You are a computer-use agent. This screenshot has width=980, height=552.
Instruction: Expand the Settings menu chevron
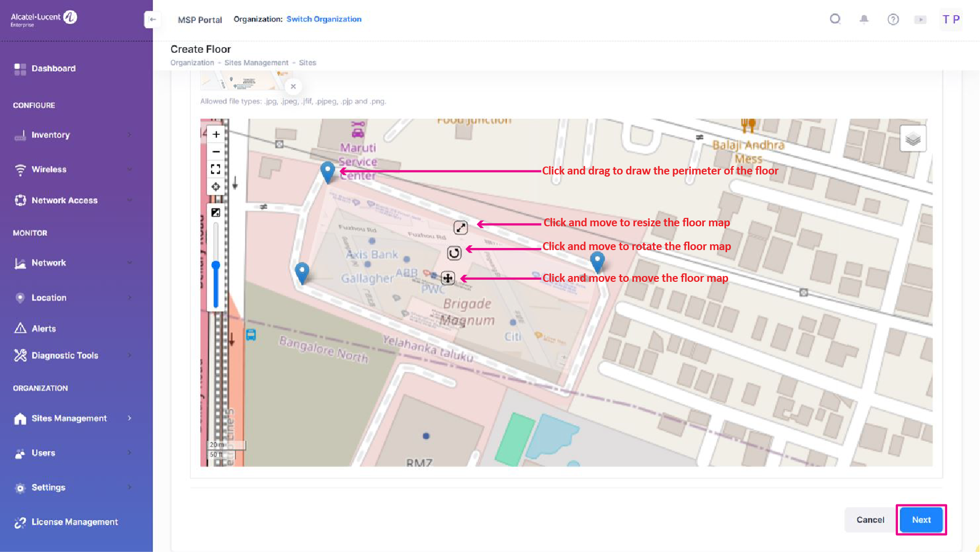[x=130, y=487]
